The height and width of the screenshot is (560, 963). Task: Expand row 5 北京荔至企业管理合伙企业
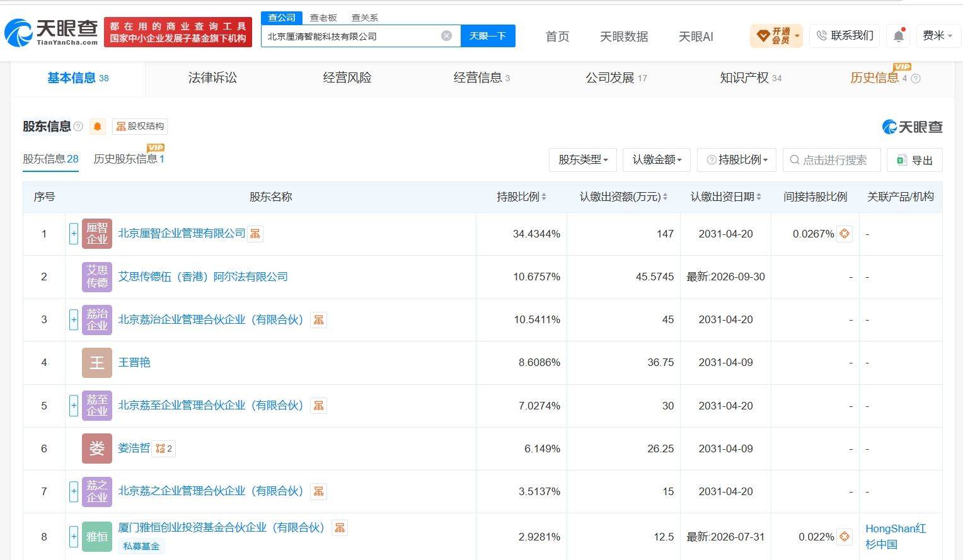pos(74,405)
